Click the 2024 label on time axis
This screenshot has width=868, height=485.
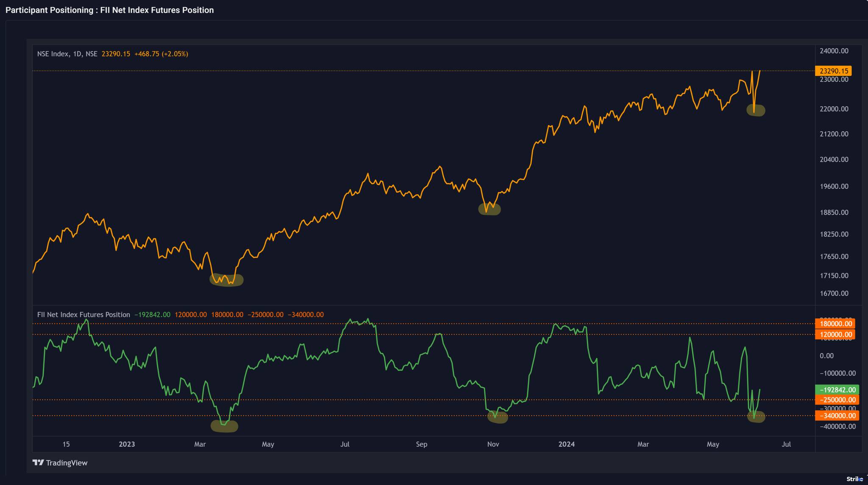pos(567,444)
